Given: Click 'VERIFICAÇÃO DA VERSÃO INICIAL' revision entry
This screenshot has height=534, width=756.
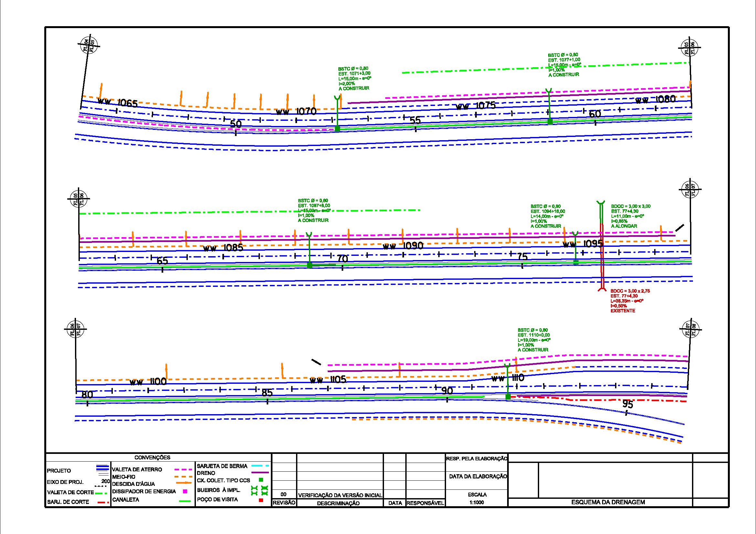Looking at the screenshot, I should (x=340, y=495).
